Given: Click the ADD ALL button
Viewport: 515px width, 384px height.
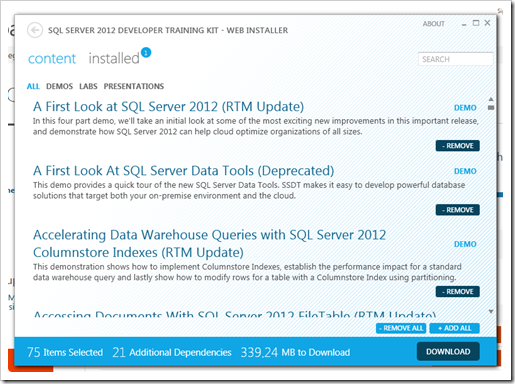Looking at the screenshot, I should (455, 328).
